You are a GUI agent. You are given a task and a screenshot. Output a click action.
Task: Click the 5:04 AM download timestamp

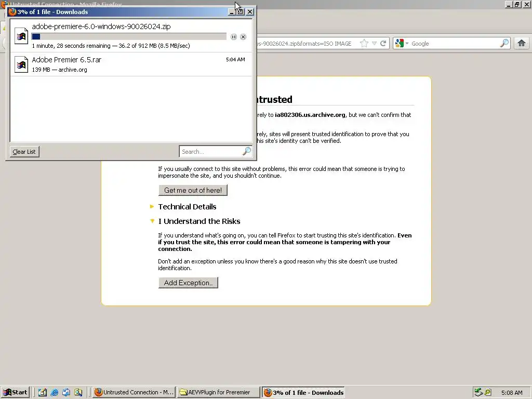(x=235, y=59)
